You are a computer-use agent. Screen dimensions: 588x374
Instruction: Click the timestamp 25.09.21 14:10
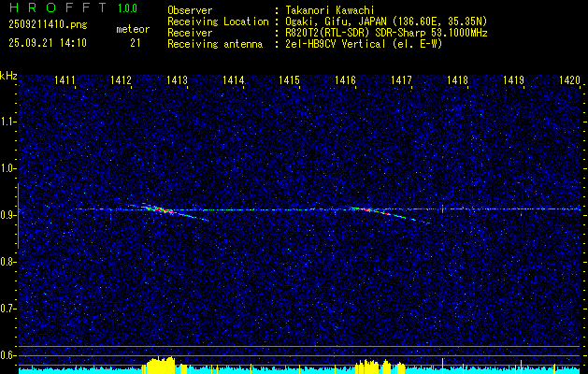pos(48,43)
